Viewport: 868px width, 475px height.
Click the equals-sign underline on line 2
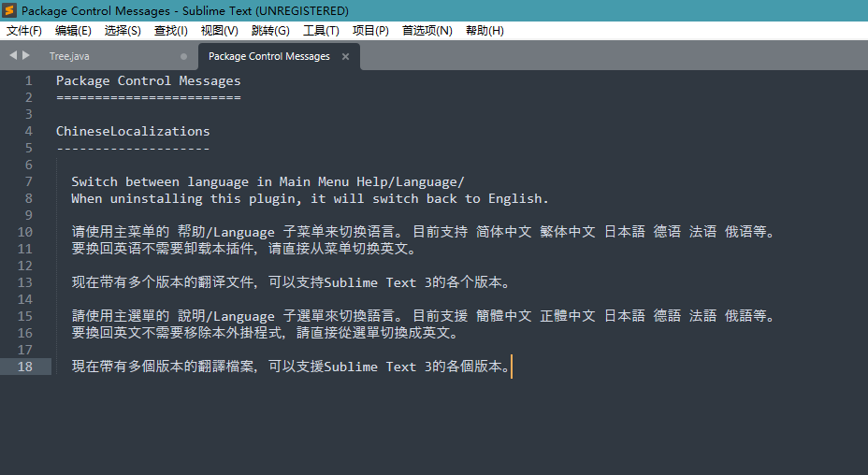pos(149,97)
